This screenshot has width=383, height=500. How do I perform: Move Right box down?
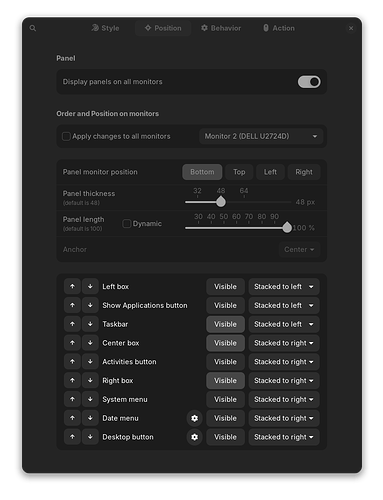(x=90, y=380)
